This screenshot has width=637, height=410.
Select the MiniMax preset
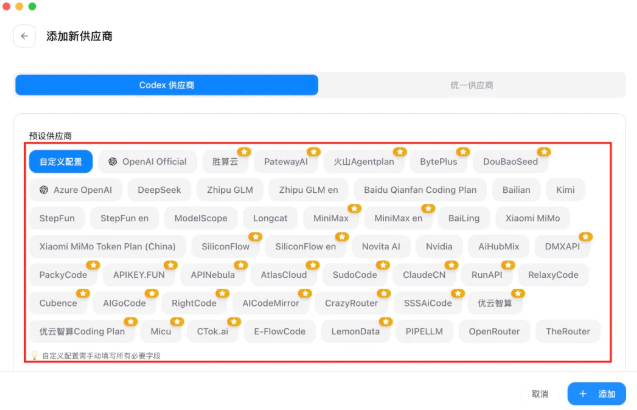[331, 218]
